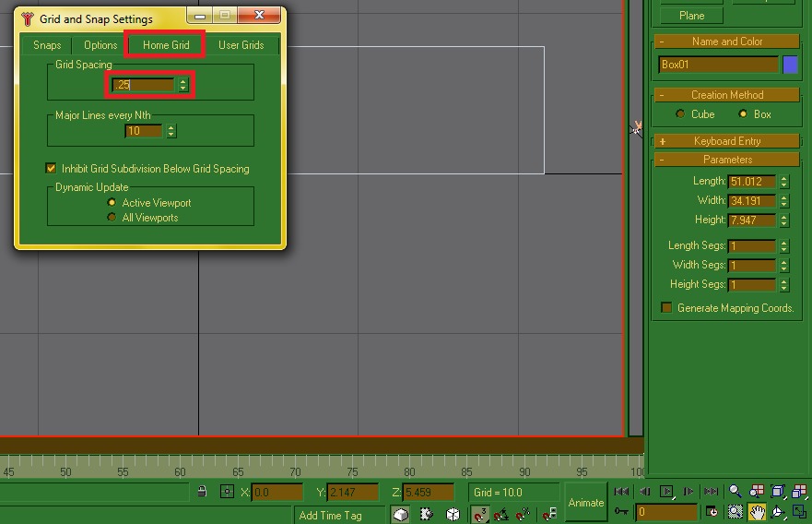Click the Length spinner arrows
Screen dimensions: 812x524
[784, 182]
